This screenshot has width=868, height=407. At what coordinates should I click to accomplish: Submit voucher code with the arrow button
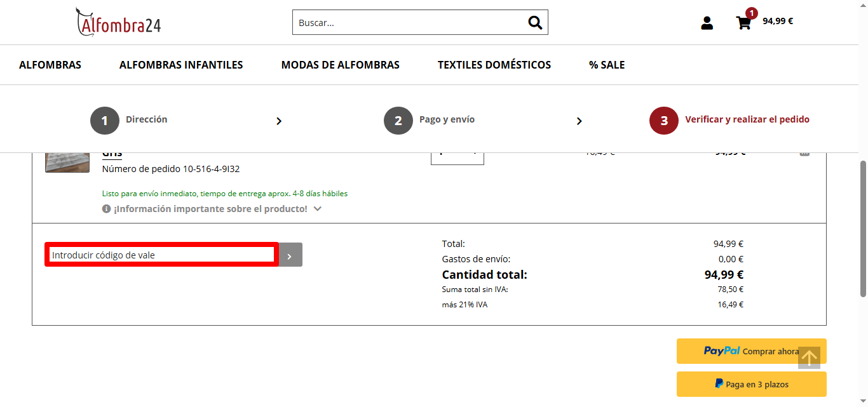(290, 255)
